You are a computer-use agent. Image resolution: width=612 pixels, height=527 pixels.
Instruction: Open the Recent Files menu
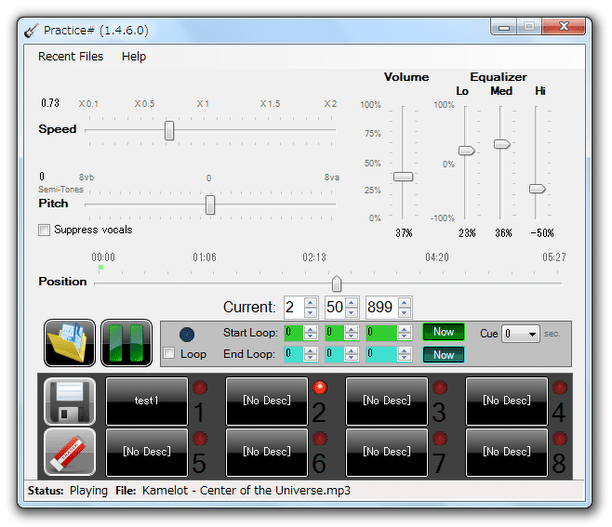pyautogui.click(x=71, y=56)
